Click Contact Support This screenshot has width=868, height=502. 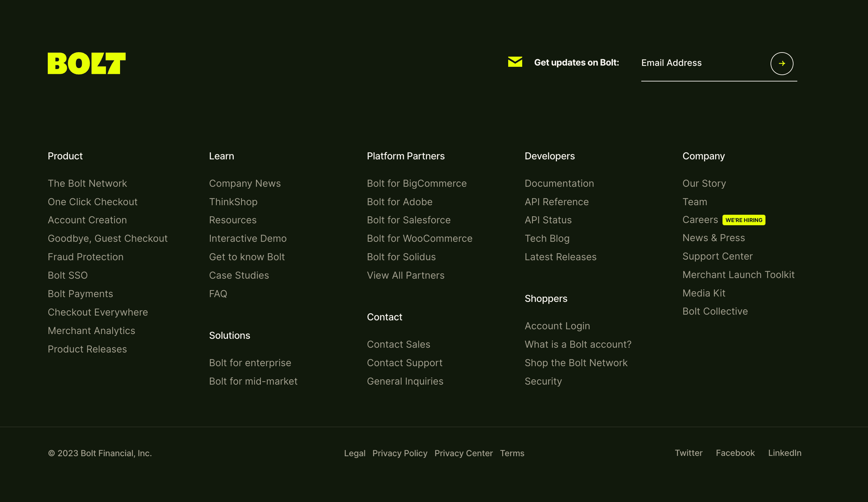[x=405, y=363]
